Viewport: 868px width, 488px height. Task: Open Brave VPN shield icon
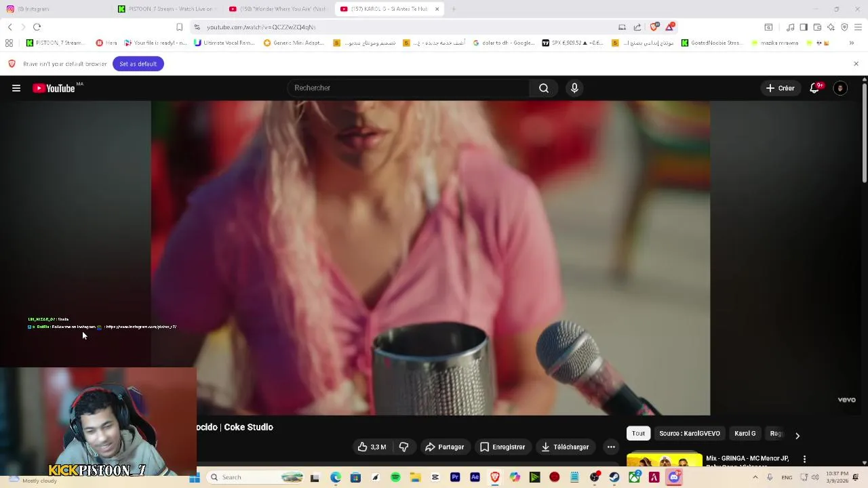844,27
